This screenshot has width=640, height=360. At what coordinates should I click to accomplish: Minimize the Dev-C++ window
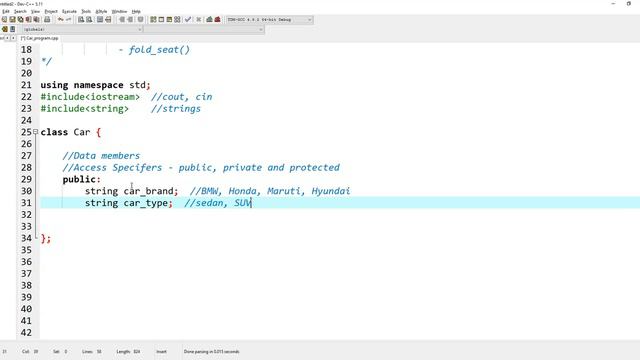click(x=613, y=4)
